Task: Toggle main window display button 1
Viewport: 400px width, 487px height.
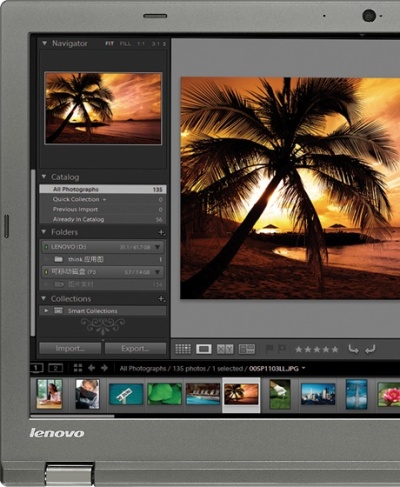Action: coord(37,368)
